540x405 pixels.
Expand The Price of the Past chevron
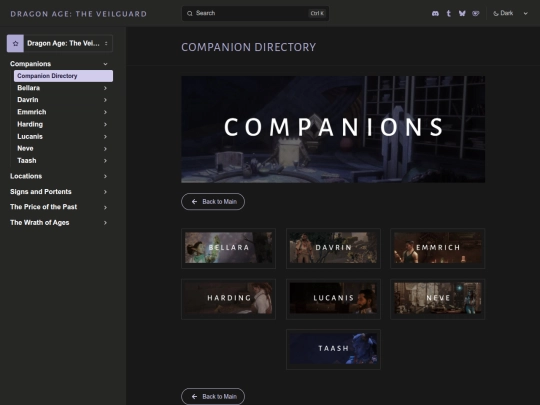click(x=105, y=207)
